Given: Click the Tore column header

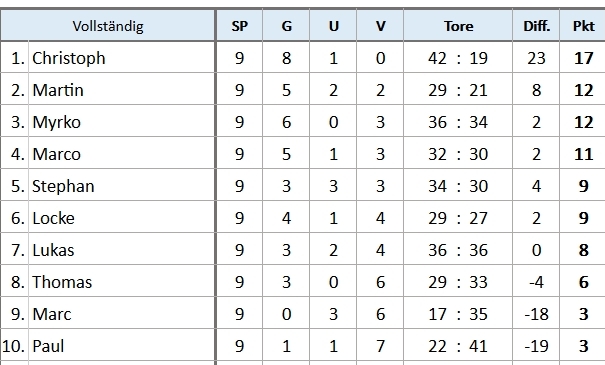Looking at the screenshot, I should 458,26.
